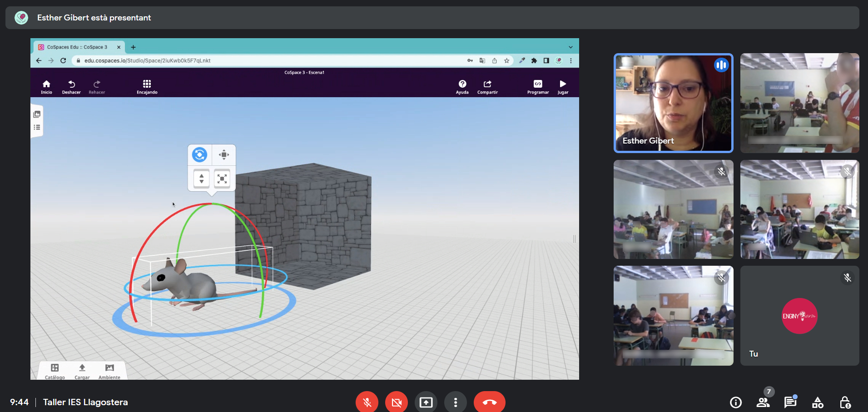Open a new browser tab with plus

(133, 47)
